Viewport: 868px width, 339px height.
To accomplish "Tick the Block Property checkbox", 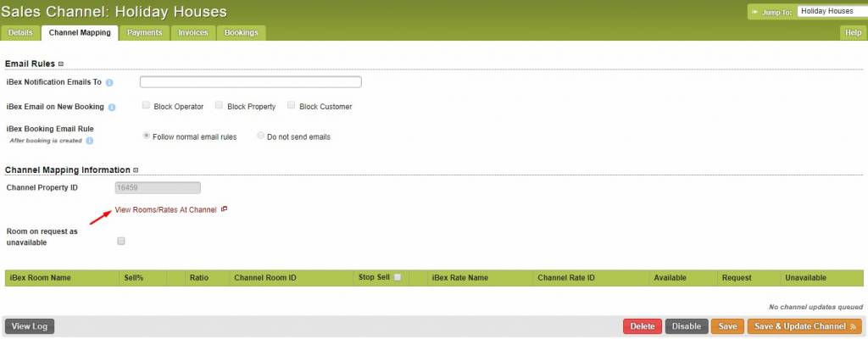I will (220, 105).
